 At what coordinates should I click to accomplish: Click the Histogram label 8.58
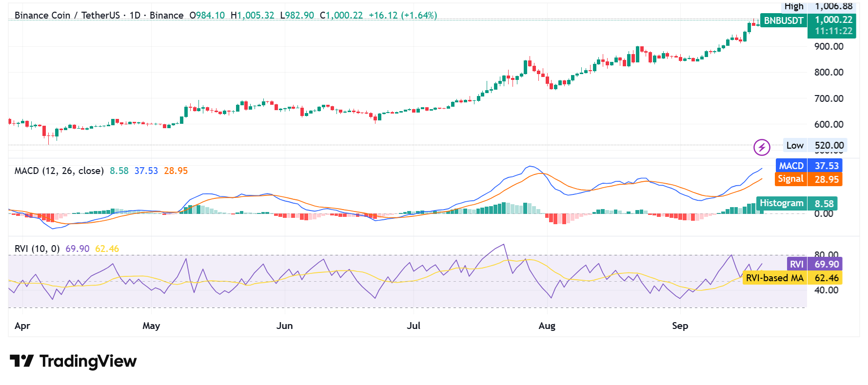coord(797,203)
